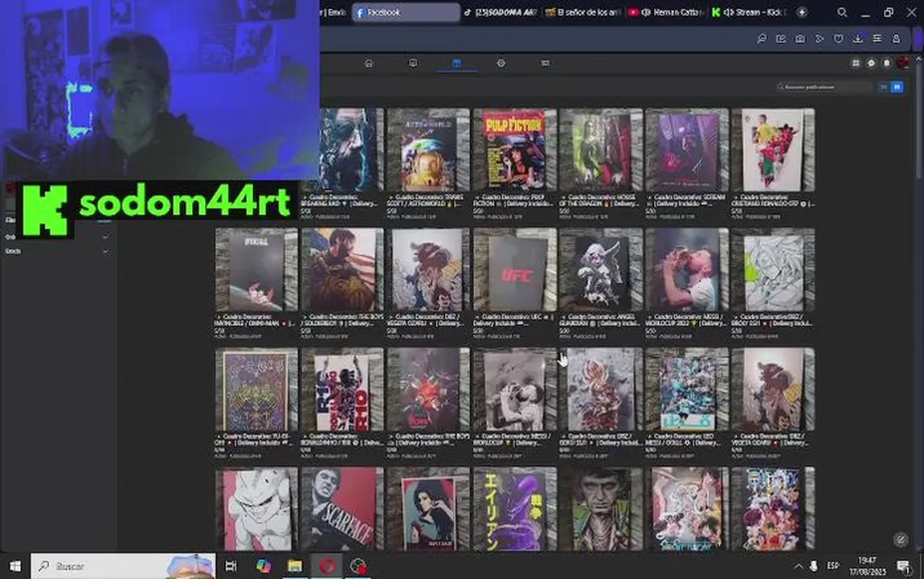Open the Scream poster listing
Viewport: 924px width, 579px height.
coord(686,150)
